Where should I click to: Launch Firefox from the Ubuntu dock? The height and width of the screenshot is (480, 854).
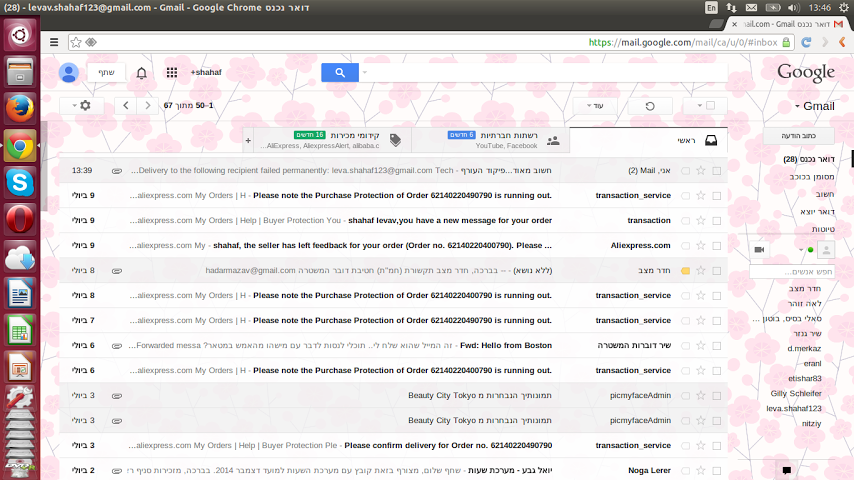click(x=20, y=108)
